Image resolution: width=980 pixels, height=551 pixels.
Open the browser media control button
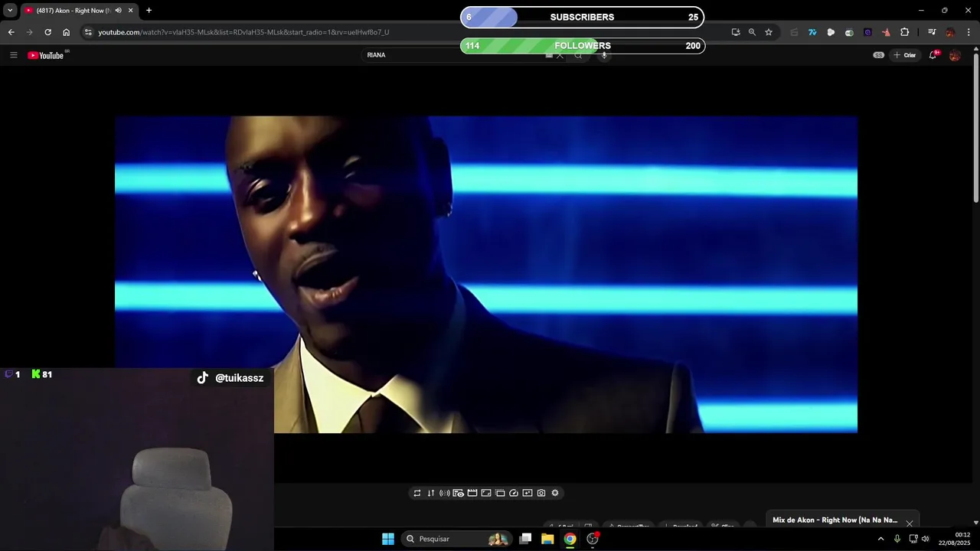coord(932,32)
